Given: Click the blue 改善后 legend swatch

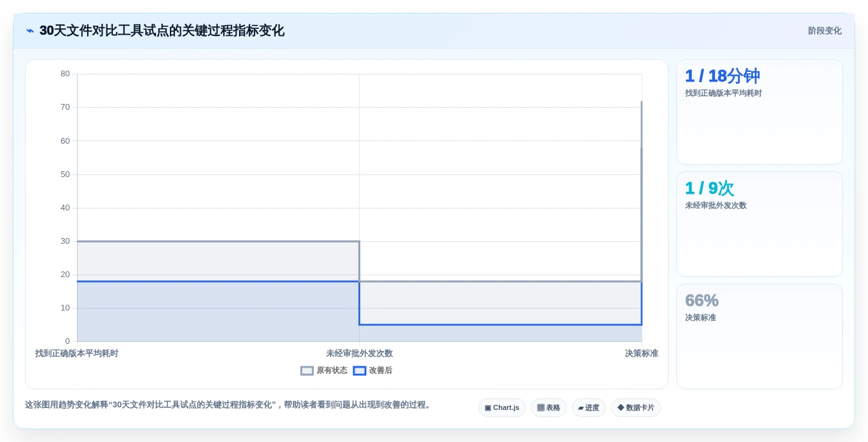Looking at the screenshot, I should (360, 370).
